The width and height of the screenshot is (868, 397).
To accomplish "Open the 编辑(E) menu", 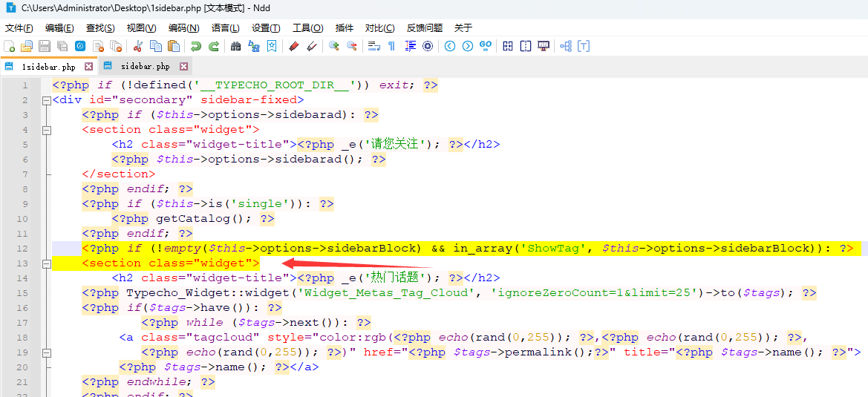I will pos(60,28).
